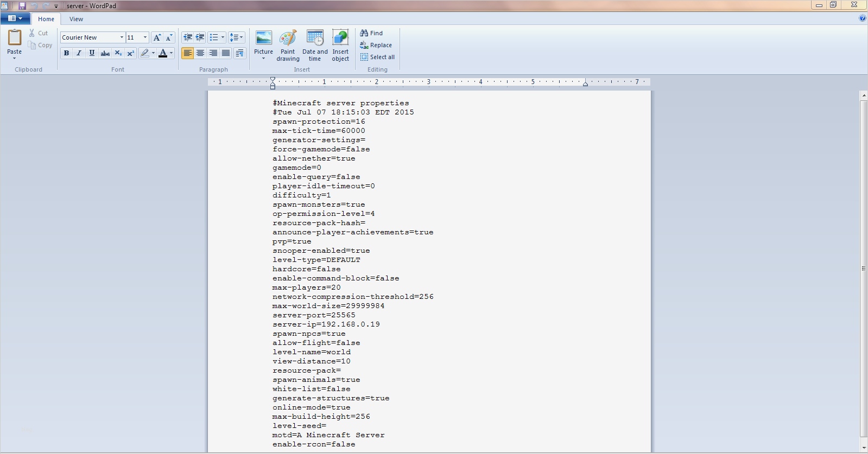
Task: Click the line "pvp=true"
Action: [x=292, y=241]
